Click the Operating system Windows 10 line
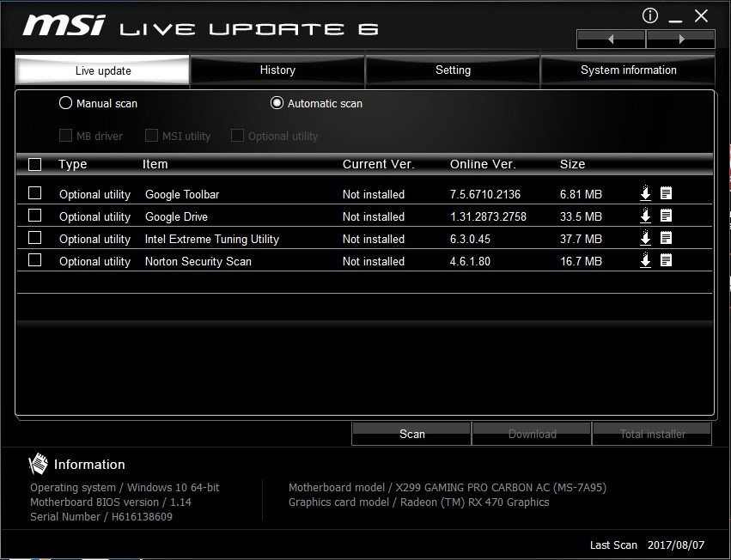 click(x=125, y=487)
